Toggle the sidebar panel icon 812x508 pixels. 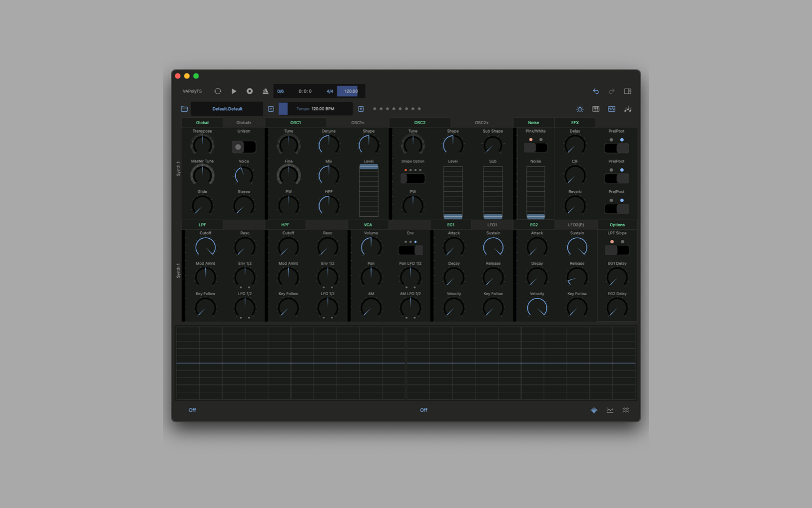click(x=628, y=91)
